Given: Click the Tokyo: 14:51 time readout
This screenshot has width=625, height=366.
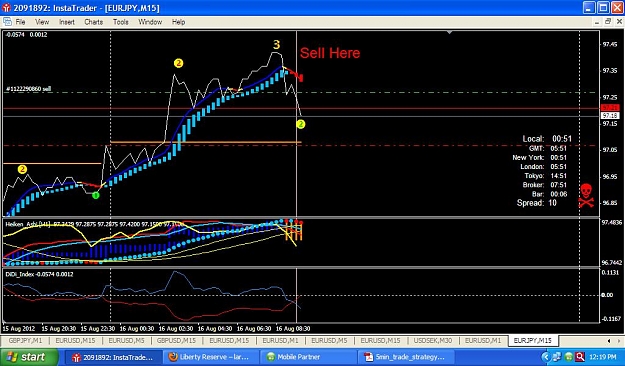Looking at the screenshot, I should point(545,176).
